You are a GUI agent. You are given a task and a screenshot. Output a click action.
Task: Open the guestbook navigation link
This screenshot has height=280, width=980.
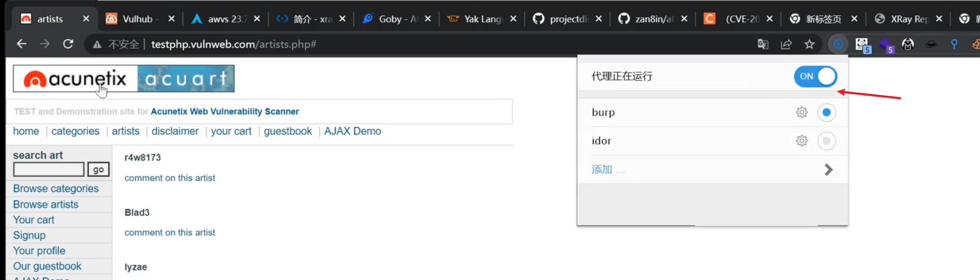tap(287, 131)
